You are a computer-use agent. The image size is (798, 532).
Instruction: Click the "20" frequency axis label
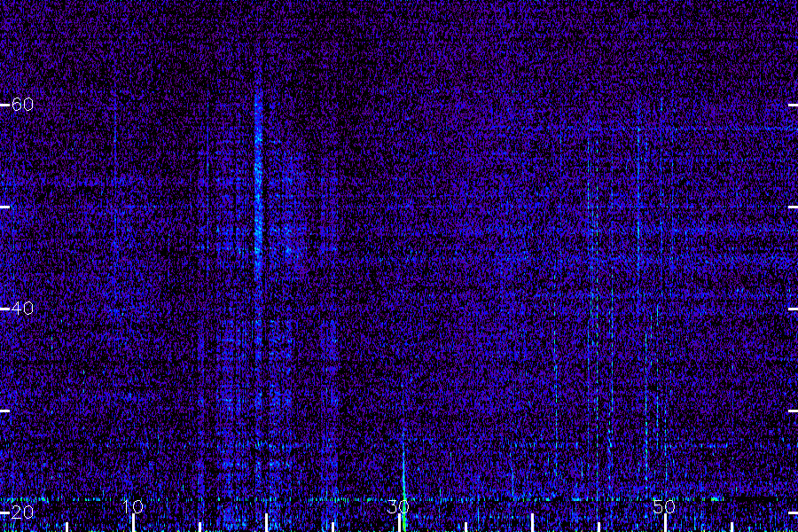[x=22, y=512]
